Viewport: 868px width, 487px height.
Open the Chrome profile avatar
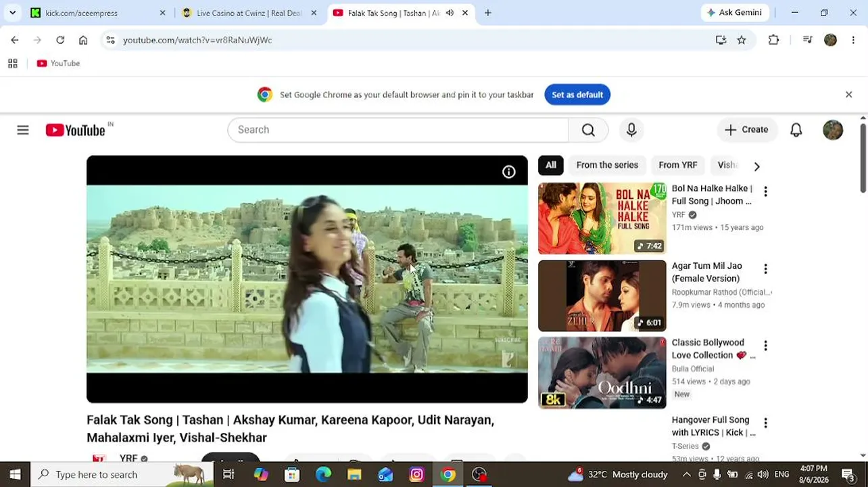[x=831, y=40]
